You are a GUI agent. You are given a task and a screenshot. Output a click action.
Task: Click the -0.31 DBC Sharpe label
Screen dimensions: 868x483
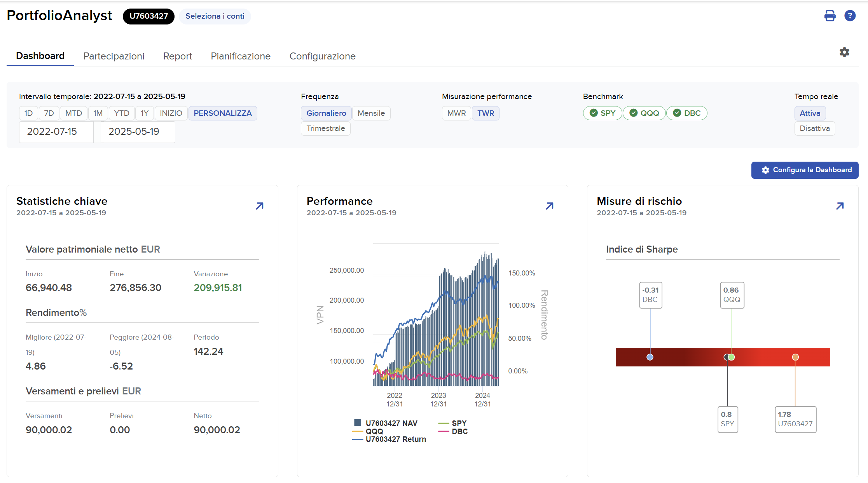click(651, 295)
